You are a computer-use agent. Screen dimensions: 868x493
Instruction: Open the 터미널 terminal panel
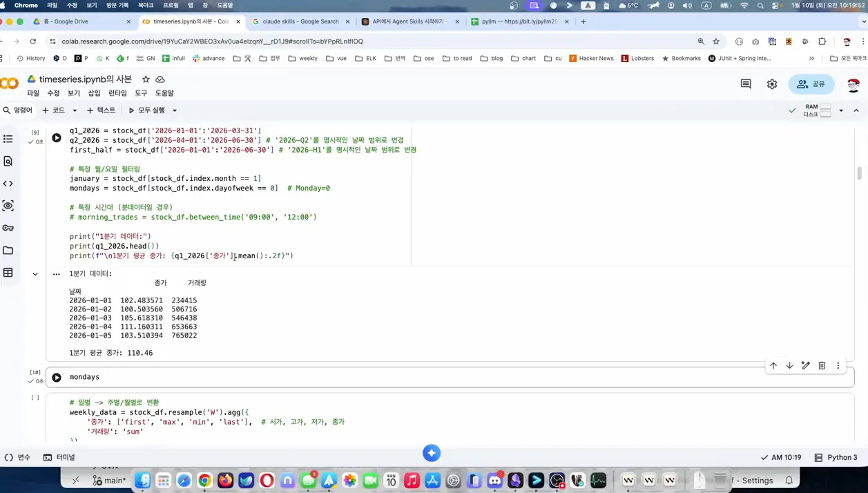(x=59, y=457)
